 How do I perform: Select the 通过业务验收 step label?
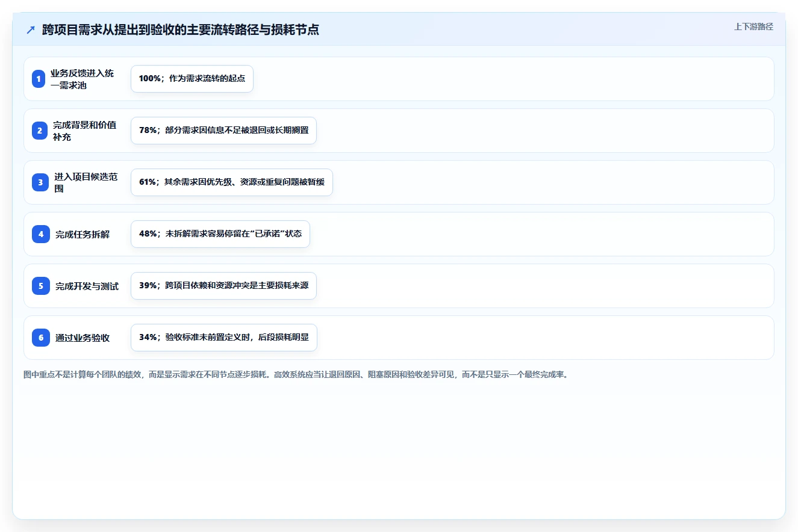pyautogui.click(x=83, y=338)
